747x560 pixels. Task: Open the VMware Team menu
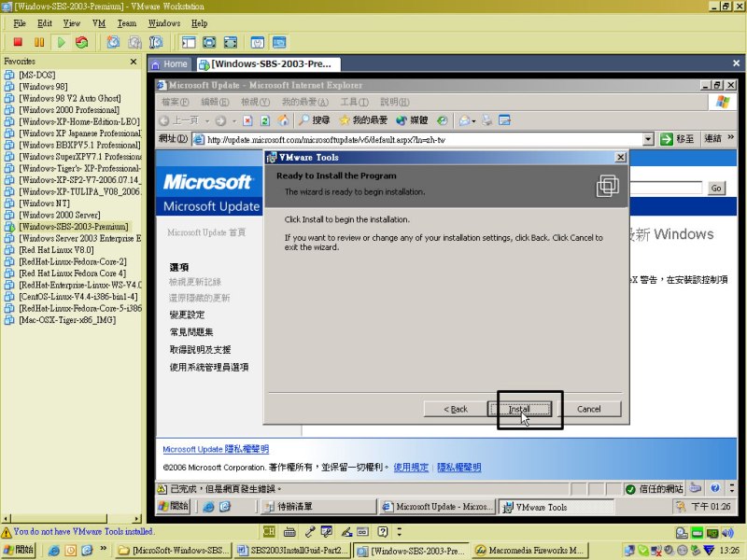tap(127, 22)
